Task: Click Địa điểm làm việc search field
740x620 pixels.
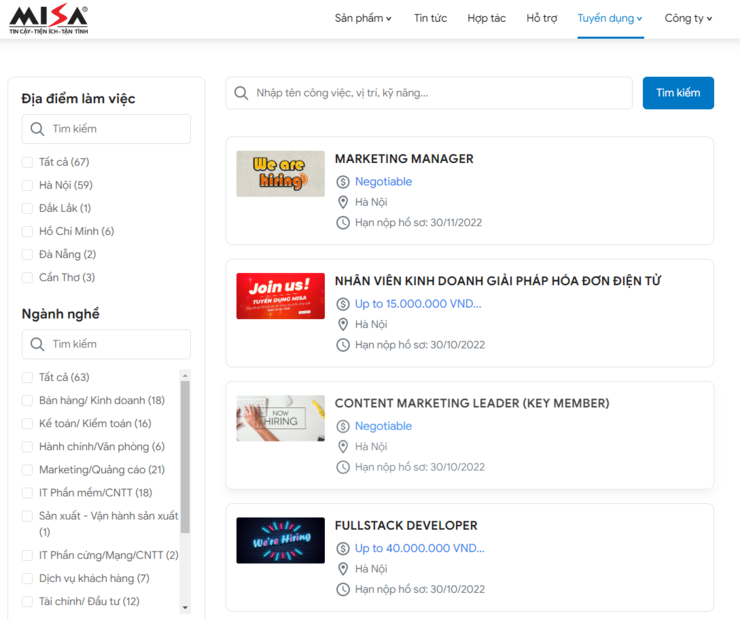Action: tap(106, 129)
